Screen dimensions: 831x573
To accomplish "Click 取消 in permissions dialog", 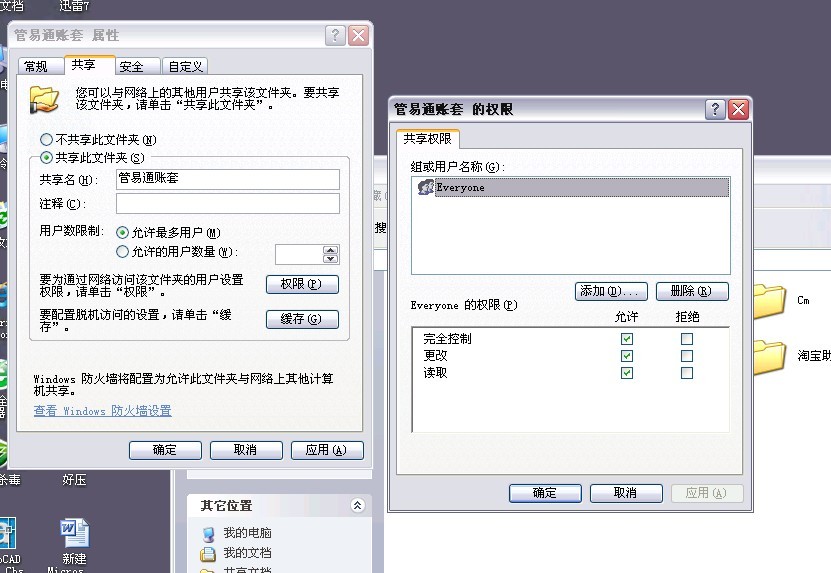I will 626,493.
